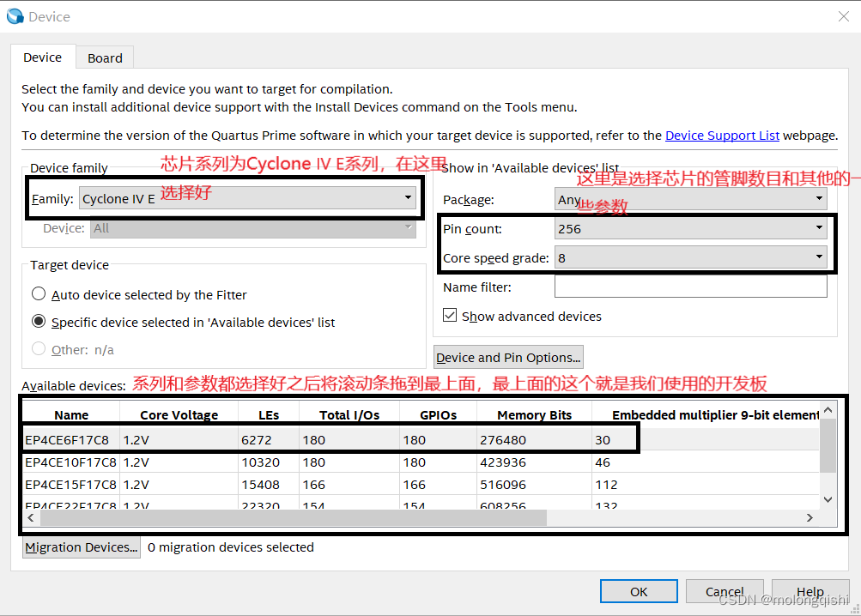
Task: Switch to the Board tab
Action: pos(105,57)
